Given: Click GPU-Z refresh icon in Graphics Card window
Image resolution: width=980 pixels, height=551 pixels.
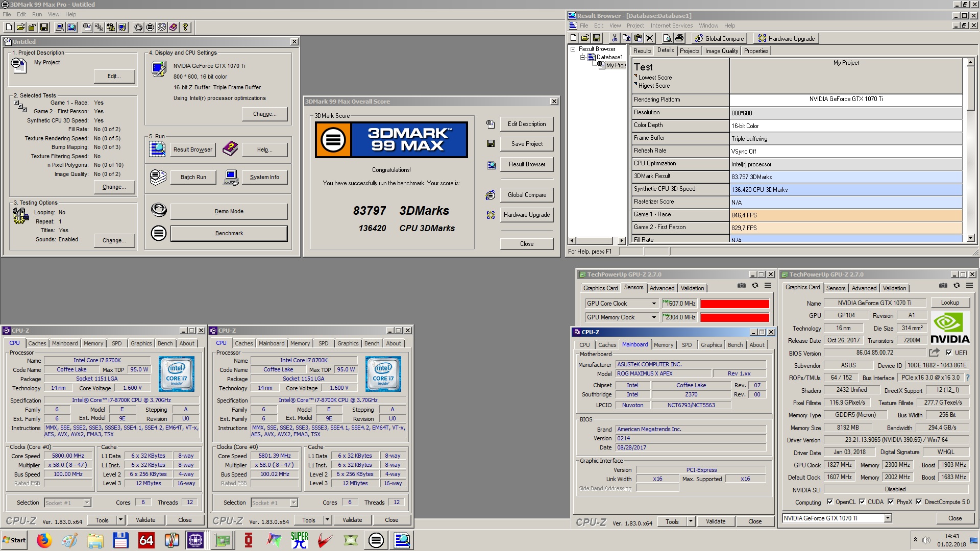Looking at the screenshot, I should click(x=957, y=286).
